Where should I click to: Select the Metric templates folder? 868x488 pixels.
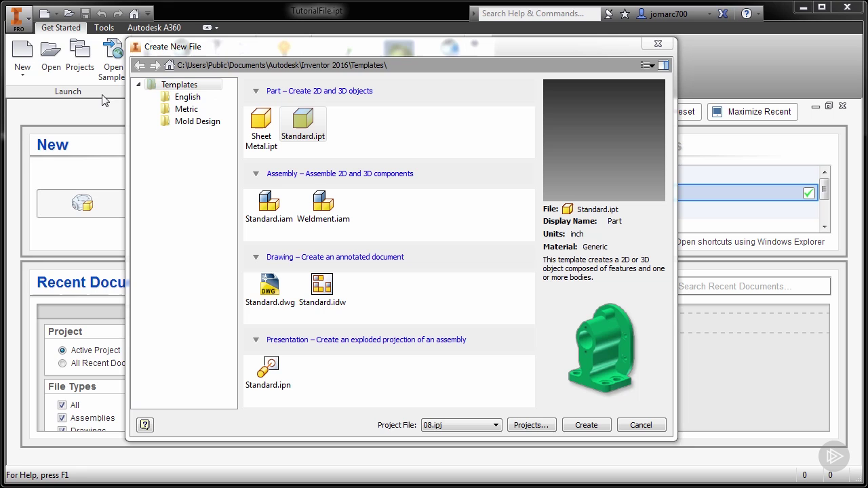tap(186, 109)
